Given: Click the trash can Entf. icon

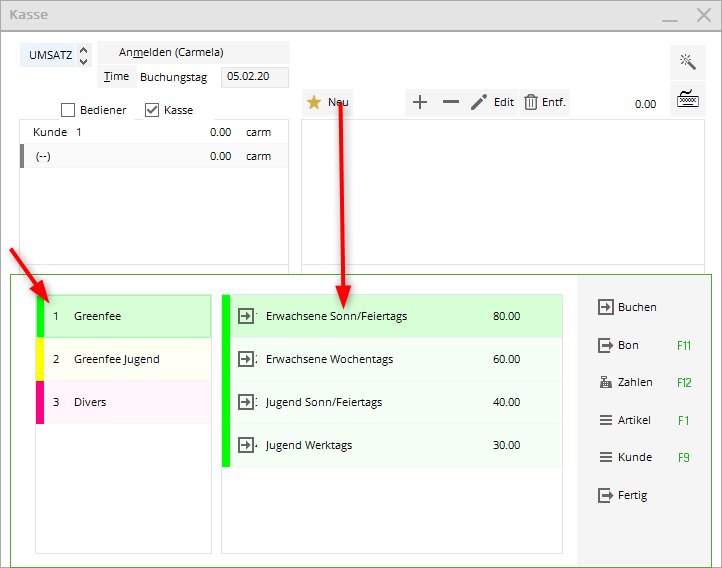Looking at the screenshot, I should point(530,102).
